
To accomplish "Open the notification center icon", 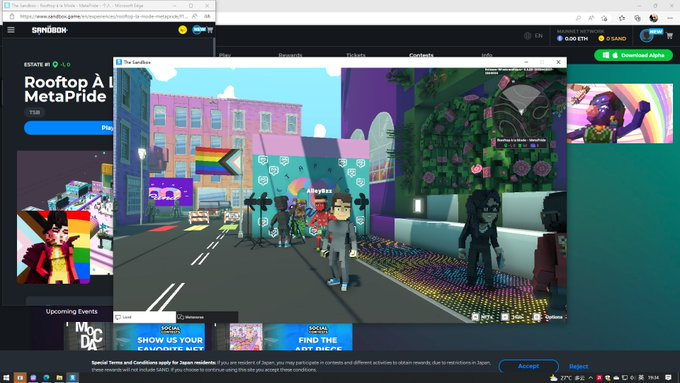I will (669, 378).
